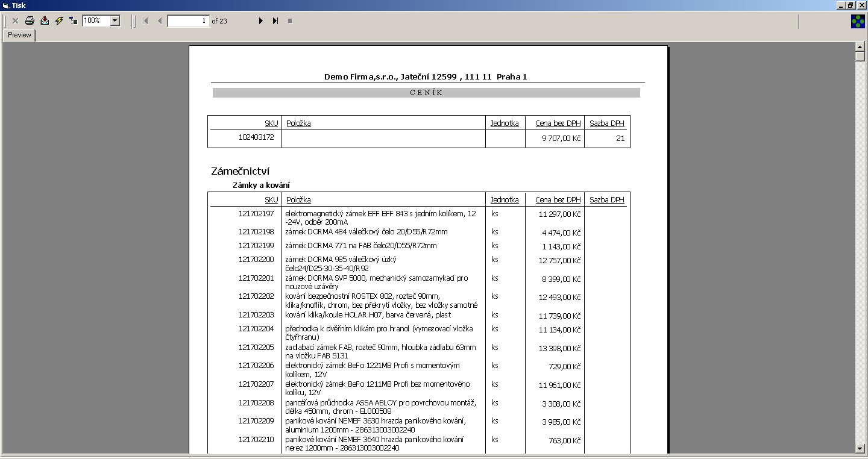Click the price 763,00 Kč
Image resolution: width=868 pixels, height=459 pixels.
click(565, 440)
